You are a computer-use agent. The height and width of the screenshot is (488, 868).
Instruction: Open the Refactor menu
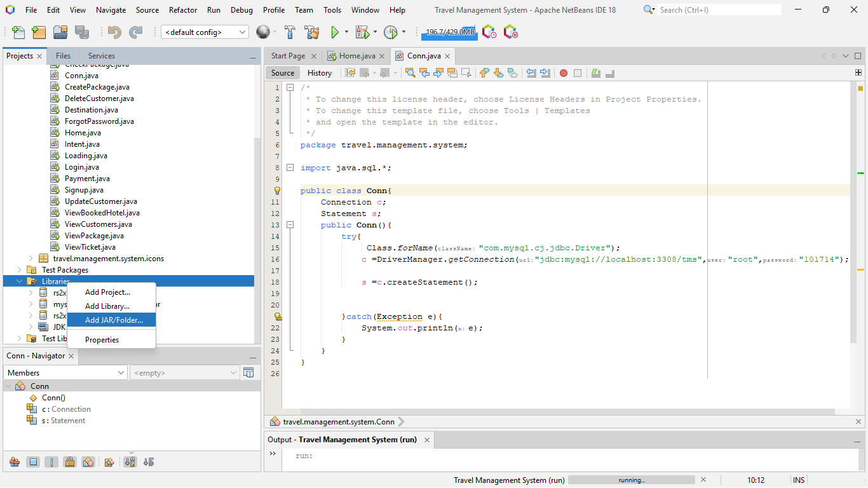pos(183,10)
